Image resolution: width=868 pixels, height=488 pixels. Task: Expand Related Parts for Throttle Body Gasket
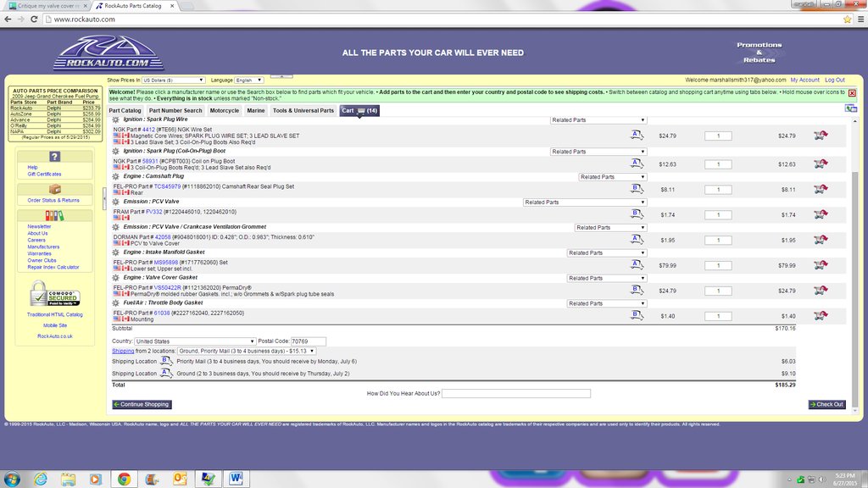click(606, 304)
